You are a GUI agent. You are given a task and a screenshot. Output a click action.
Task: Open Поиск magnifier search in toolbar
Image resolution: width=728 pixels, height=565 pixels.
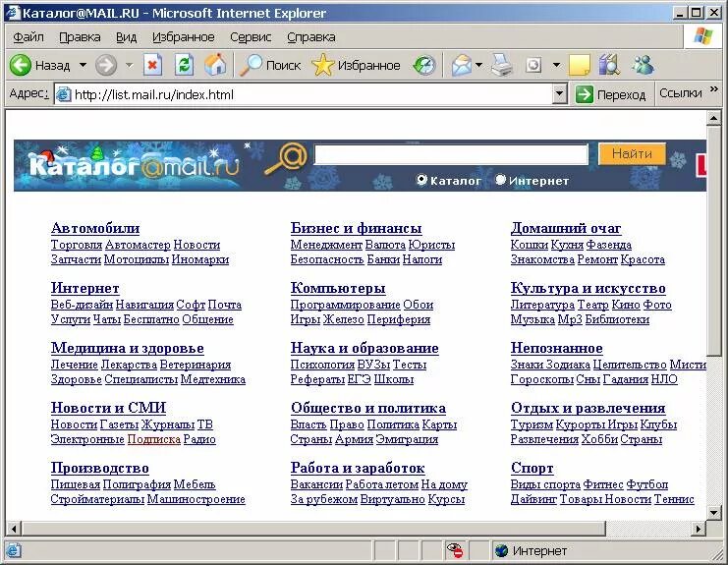pyautogui.click(x=270, y=66)
